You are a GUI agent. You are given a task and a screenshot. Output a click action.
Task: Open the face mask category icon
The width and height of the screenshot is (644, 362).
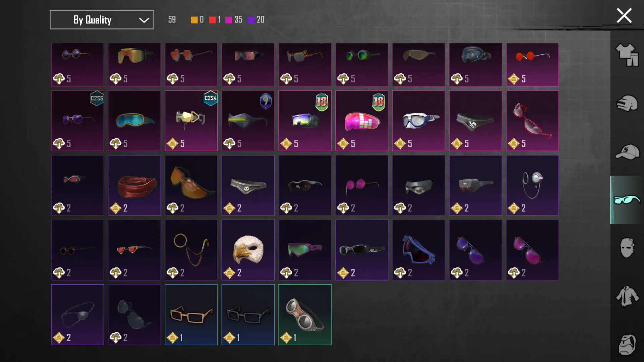click(x=627, y=248)
